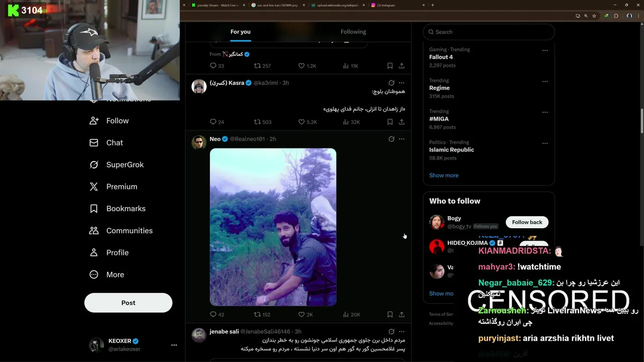
Task: Open options for Regime trend
Action: [545, 81]
